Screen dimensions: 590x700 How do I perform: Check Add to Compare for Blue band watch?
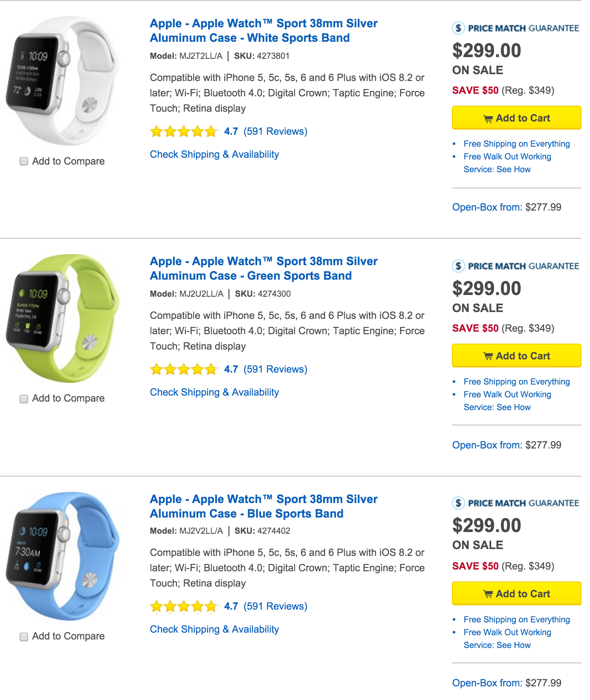24,636
